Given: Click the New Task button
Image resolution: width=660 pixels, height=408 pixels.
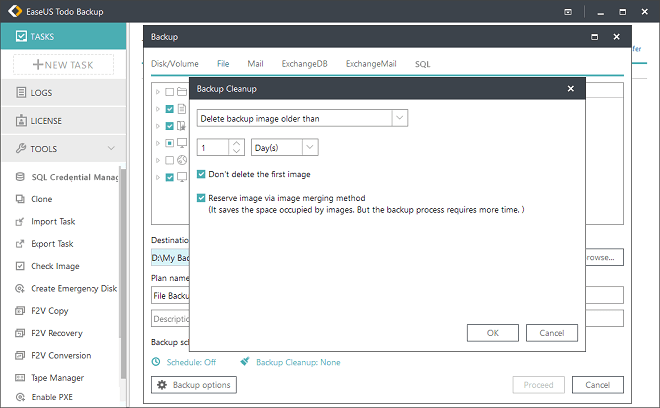Looking at the screenshot, I should [63, 64].
